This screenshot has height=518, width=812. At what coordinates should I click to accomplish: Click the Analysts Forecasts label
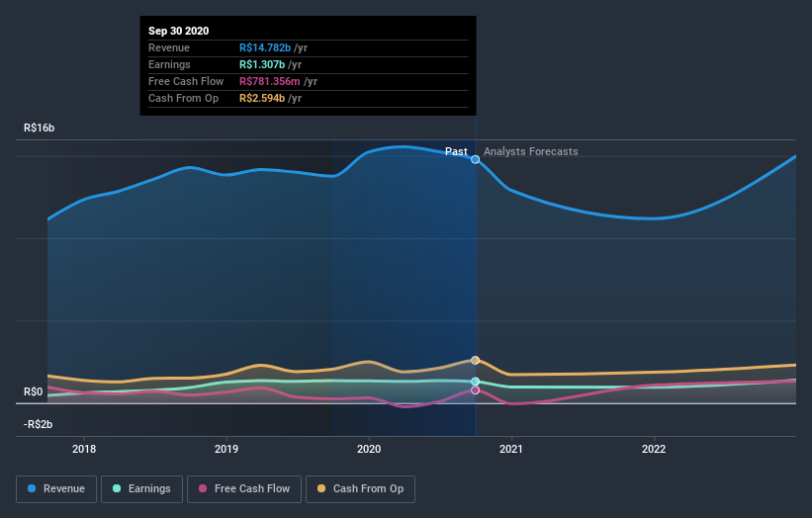(x=531, y=151)
